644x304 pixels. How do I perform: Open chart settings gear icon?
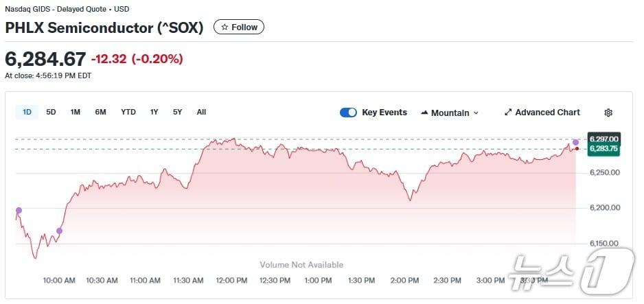click(608, 113)
